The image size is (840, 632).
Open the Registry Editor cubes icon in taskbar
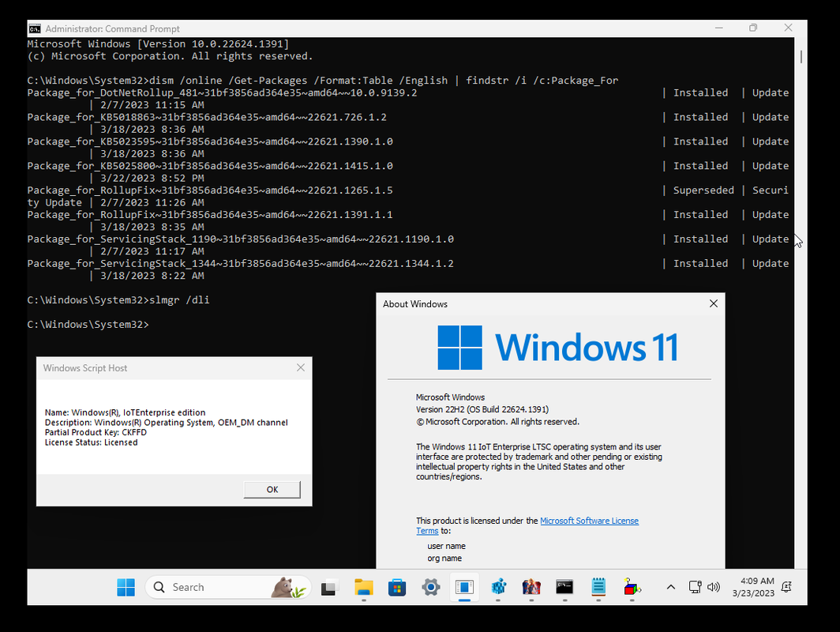click(x=498, y=588)
